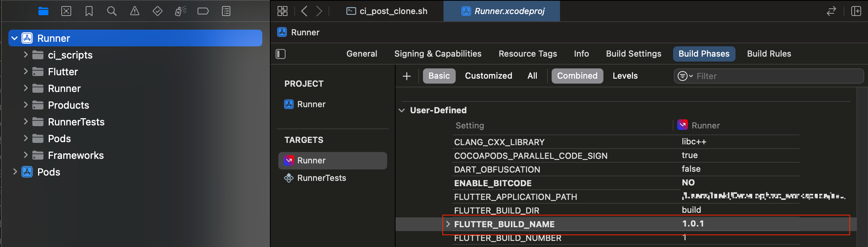Select the FLUTTER_APPLICATION_PATH setting
Viewport: 868px width, 247px height.
point(515,197)
